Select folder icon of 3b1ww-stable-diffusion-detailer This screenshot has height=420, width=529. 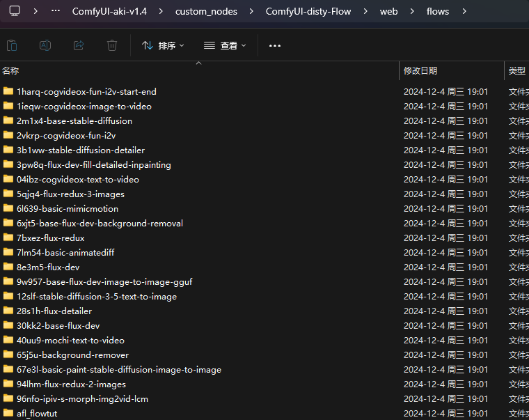[x=8, y=150]
